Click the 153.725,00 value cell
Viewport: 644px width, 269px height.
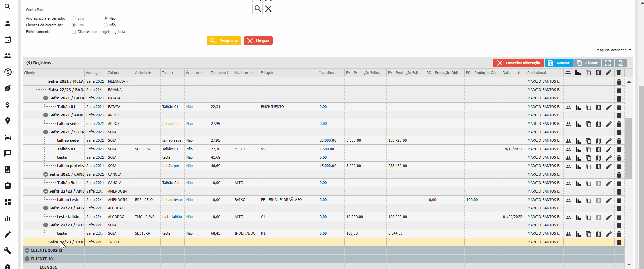(406, 140)
